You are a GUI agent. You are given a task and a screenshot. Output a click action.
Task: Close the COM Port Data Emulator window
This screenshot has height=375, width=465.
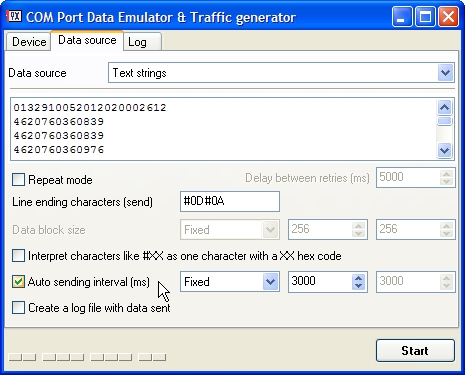point(448,16)
